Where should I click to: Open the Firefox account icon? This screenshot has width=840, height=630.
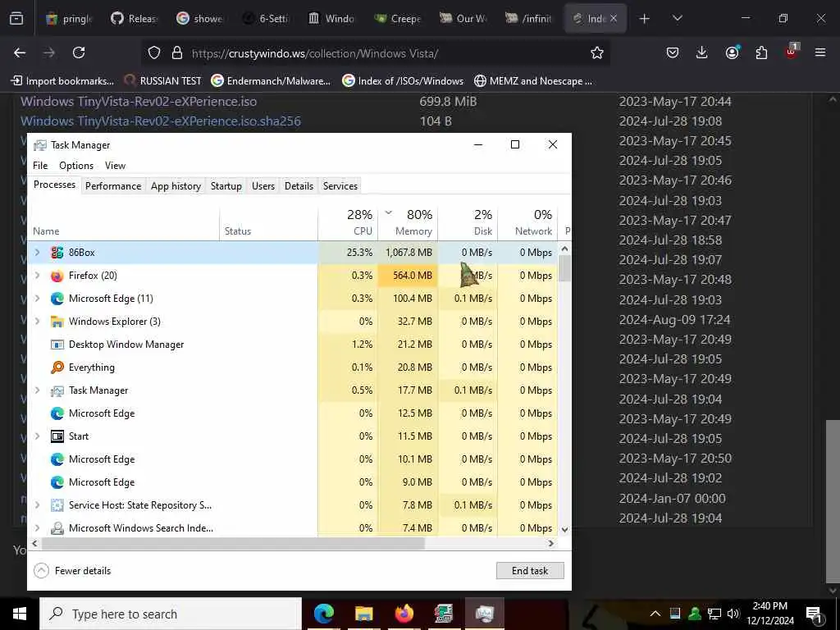732,52
